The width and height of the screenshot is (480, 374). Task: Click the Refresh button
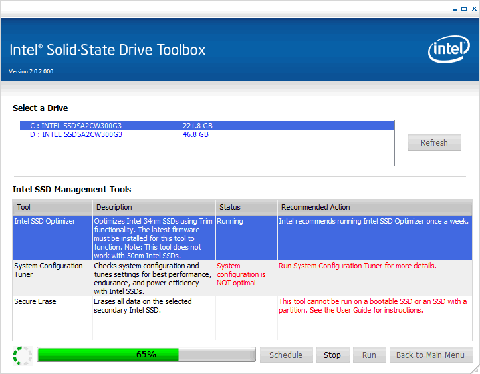coord(434,143)
